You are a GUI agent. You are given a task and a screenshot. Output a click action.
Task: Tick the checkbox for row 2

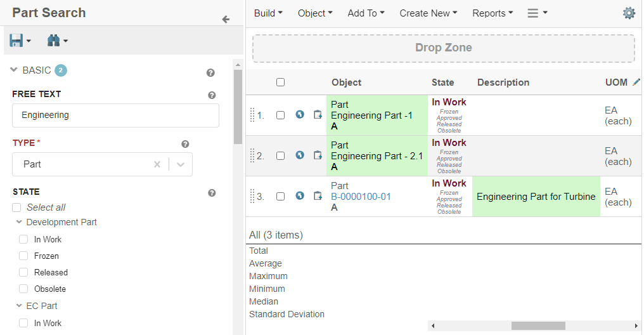(x=281, y=155)
